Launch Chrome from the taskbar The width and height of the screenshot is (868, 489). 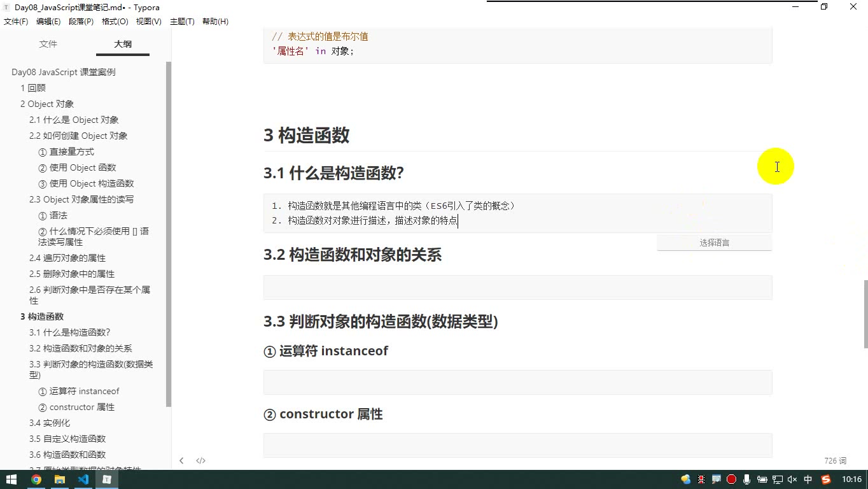36,479
